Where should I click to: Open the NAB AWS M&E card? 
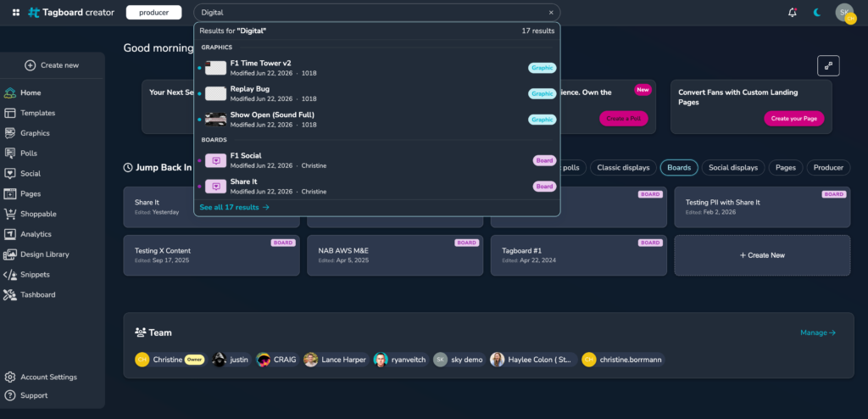(395, 255)
